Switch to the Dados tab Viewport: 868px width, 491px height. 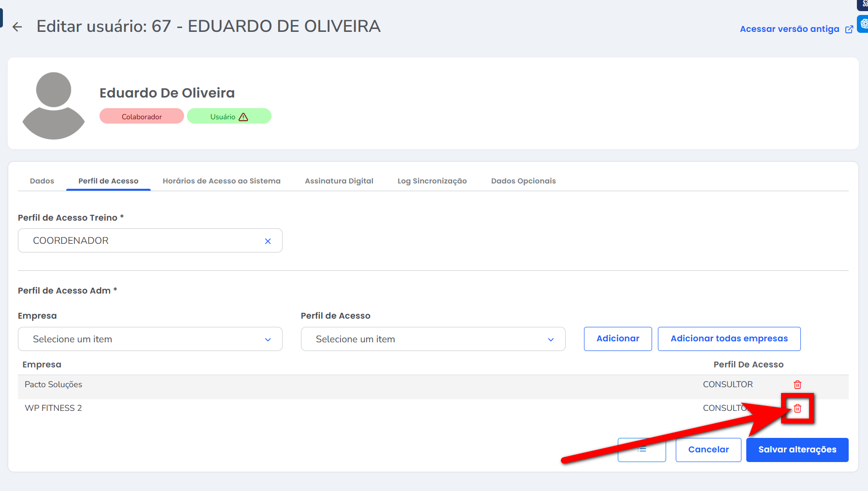[x=42, y=181]
